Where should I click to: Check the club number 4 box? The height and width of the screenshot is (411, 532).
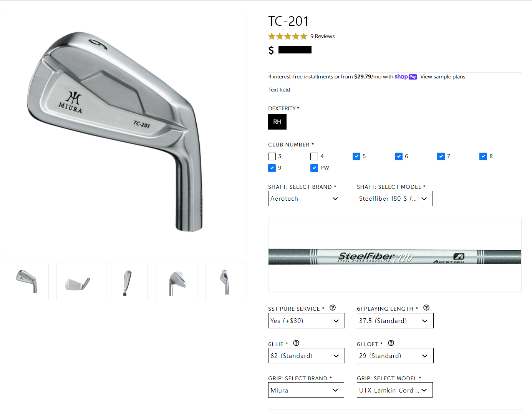pyautogui.click(x=314, y=156)
